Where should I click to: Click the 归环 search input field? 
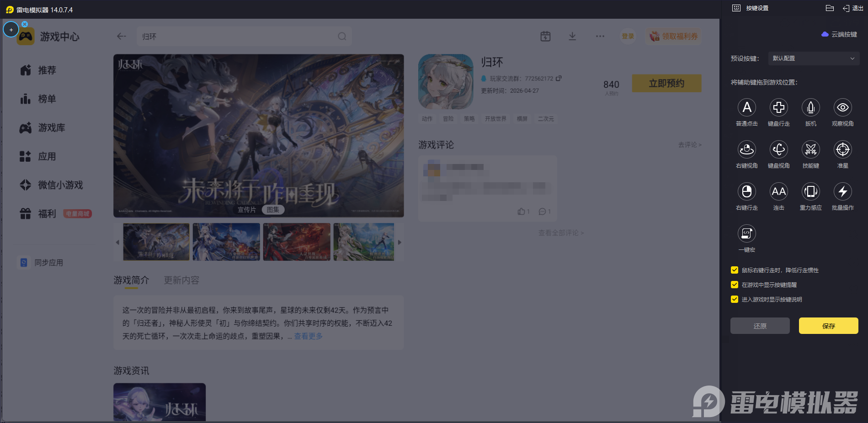coord(244,37)
